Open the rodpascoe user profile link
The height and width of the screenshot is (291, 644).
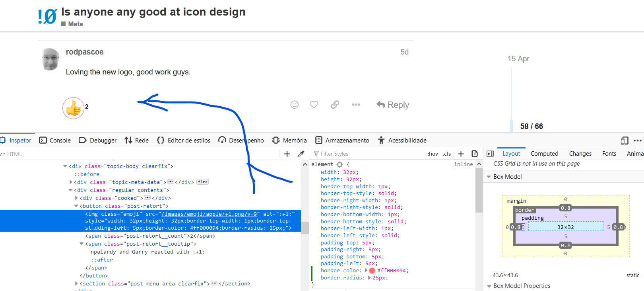[x=85, y=52]
